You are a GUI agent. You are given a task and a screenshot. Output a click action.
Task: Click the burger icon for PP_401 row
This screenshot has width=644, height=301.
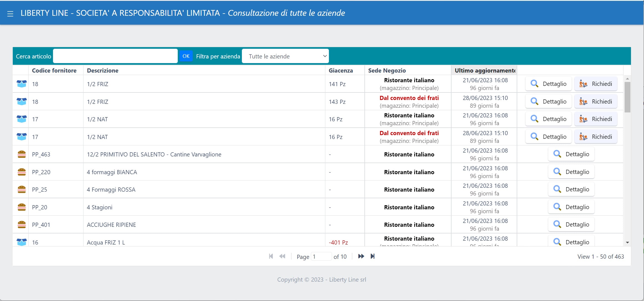(22, 225)
